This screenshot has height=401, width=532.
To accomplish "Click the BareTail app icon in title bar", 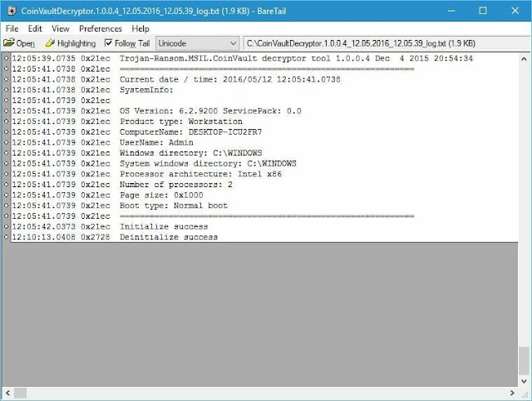I will pos(12,11).
